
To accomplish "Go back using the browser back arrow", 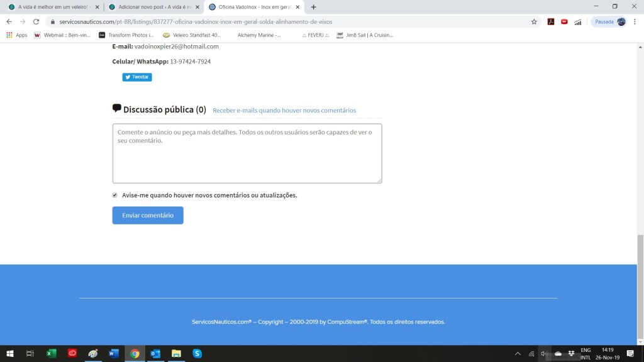I will pos(9,21).
